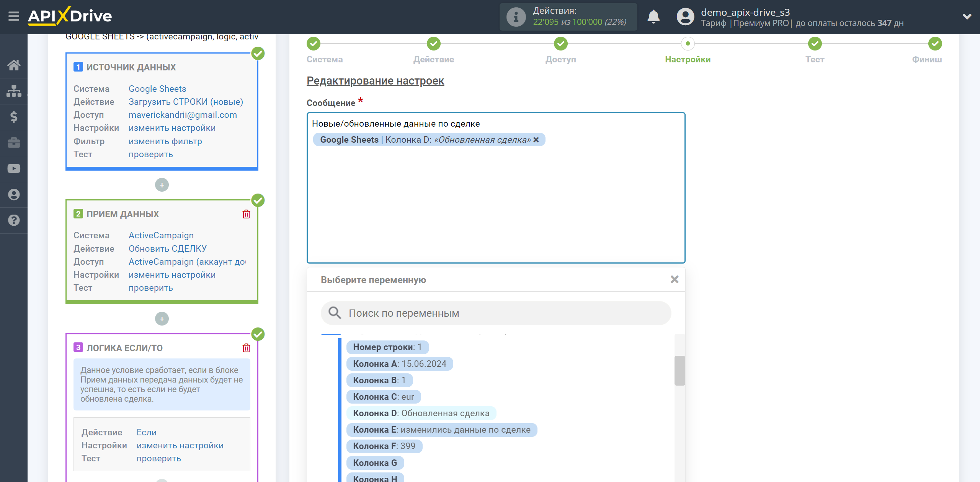Click the ApiX-Drive logo

pyautogui.click(x=70, y=16)
